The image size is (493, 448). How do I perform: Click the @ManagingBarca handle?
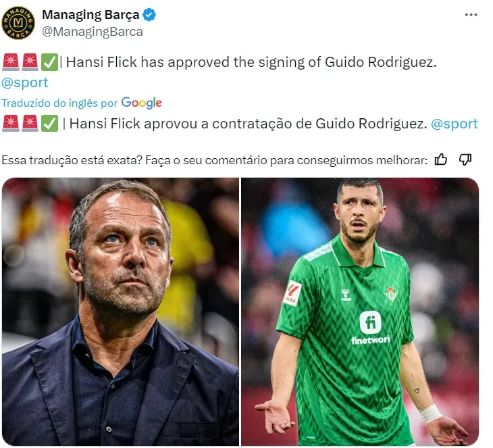(x=92, y=31)
